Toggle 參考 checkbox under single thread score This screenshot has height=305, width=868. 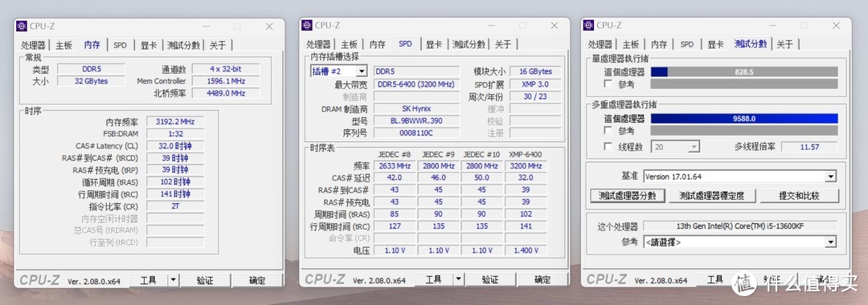pyautogui.click(x=608, y=84)
